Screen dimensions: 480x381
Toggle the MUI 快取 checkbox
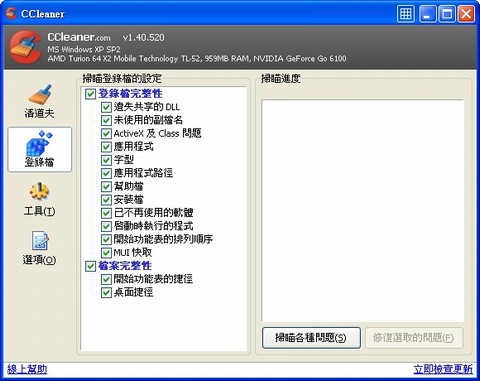click(106, 253)
